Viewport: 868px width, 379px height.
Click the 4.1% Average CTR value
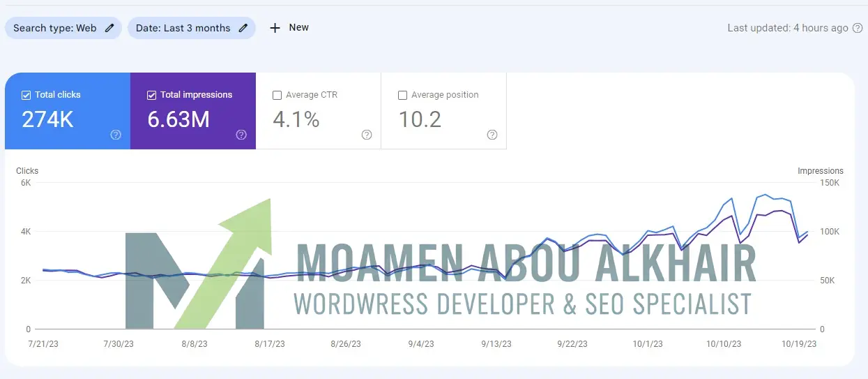click(296, 119)
